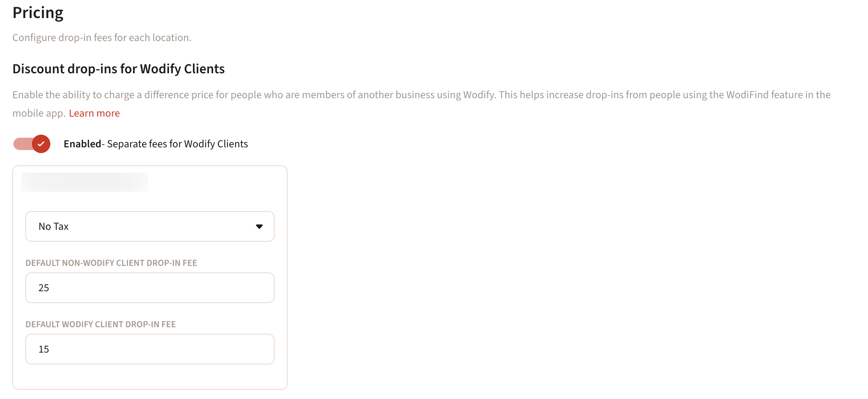868x399 pixels.
Task: Click the value 15 in the fee field
Action: pyautogui.click(x=44, y=349)
